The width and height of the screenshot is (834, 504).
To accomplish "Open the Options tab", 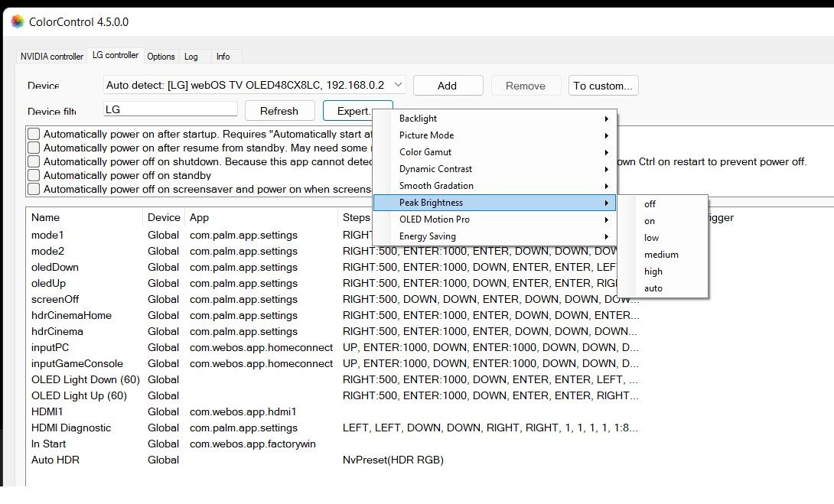I will [x=161, y=57].
